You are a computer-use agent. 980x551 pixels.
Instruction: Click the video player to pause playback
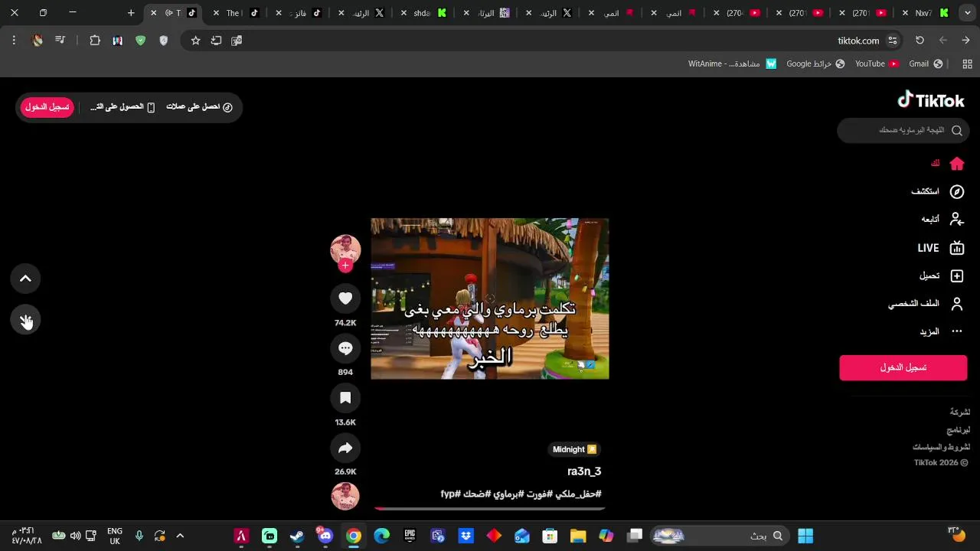point(490,298)
